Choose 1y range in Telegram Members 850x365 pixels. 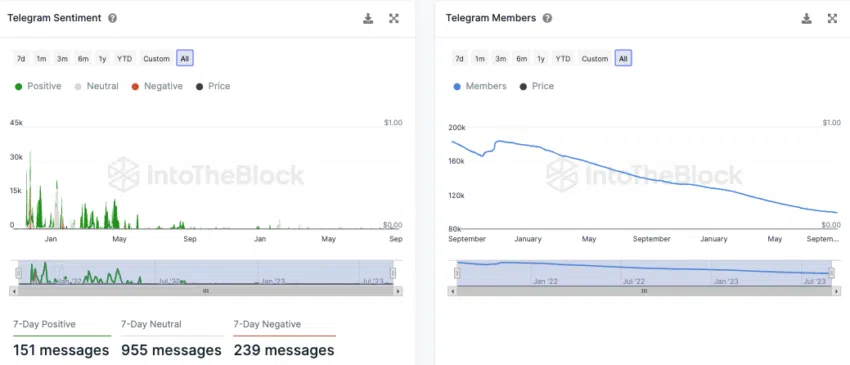click(x=541, y=59)
